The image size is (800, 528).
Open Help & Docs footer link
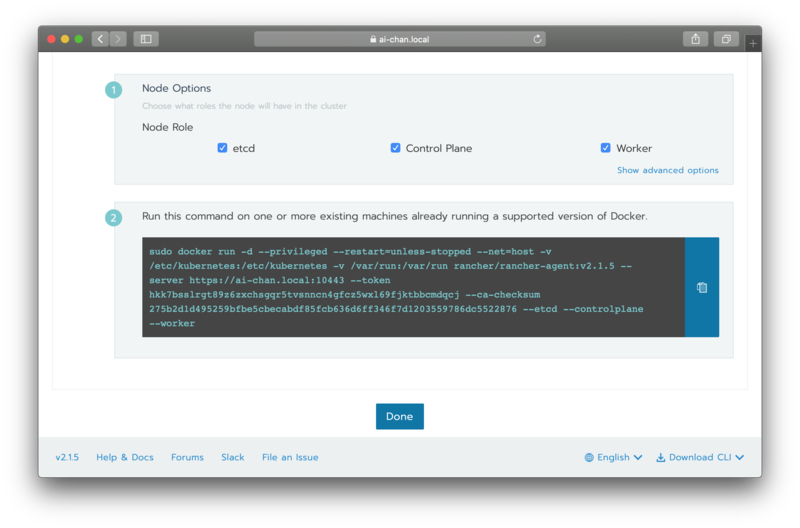pyautogui.click(x=125, y=457)
